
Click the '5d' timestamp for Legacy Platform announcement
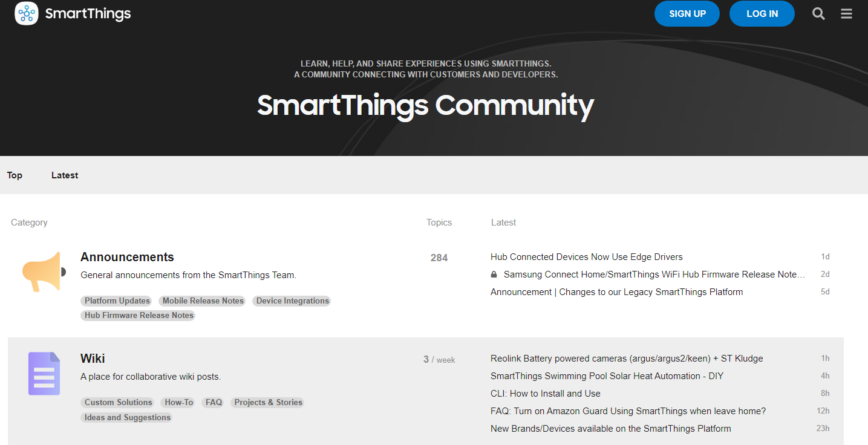(825, 292)
